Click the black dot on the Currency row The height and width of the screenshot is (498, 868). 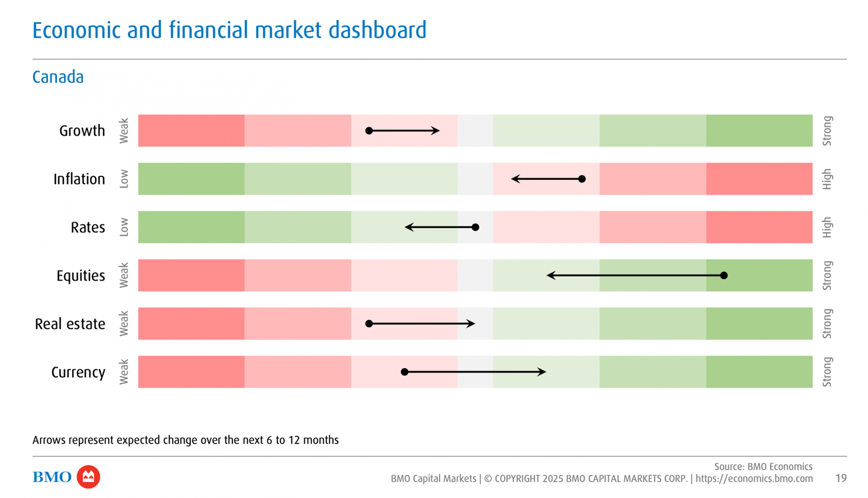pyautogui.click(x=405, y=372)
